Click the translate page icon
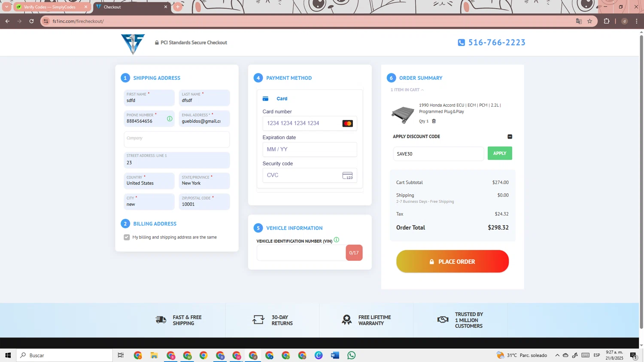The height and width of the screenshot is (362, 644). tap(579, 21)
